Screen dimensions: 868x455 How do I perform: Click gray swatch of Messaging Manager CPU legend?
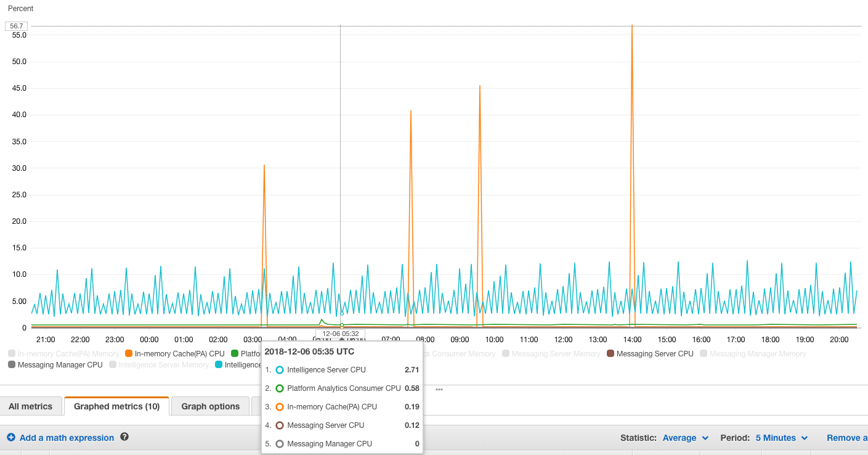(12, 365)
